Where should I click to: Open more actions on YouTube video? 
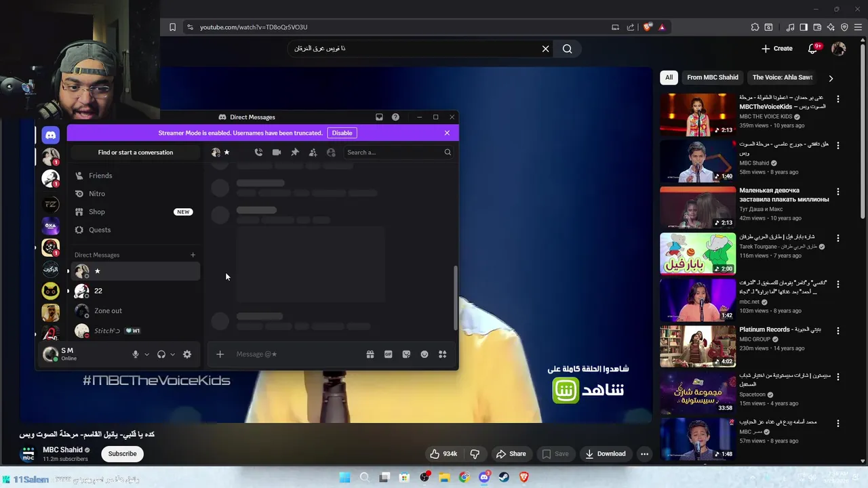pyautogui.click(x=645, y=454)
